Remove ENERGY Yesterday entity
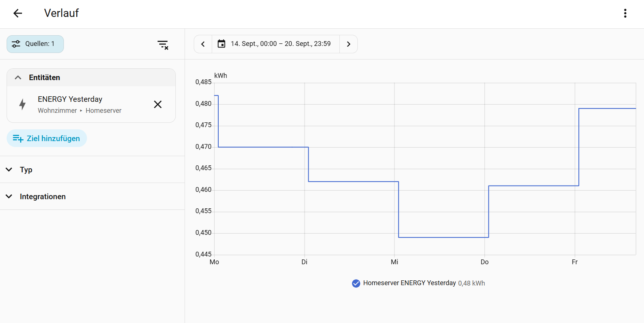 pos(158,104)
